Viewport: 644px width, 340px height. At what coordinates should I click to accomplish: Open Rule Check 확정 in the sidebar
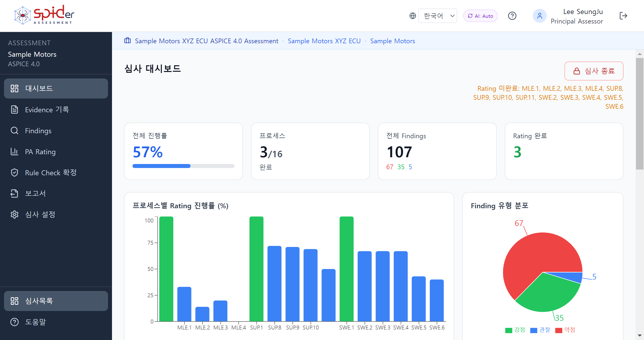point(56,172)
